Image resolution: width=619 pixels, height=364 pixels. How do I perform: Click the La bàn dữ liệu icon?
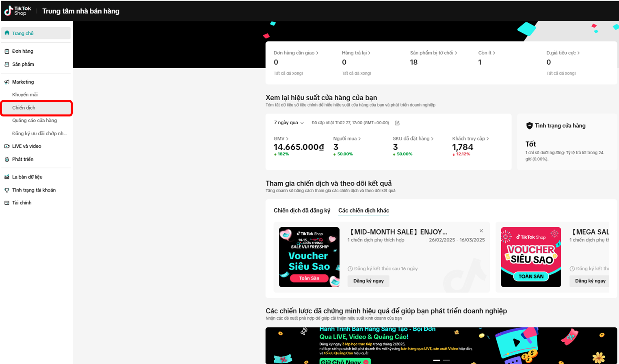coord(7,177)
